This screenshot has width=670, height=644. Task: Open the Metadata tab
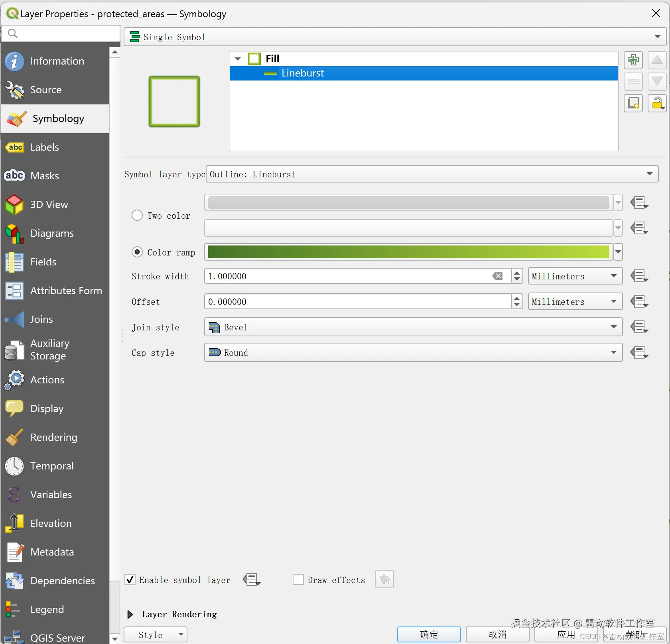coord(55,552)
